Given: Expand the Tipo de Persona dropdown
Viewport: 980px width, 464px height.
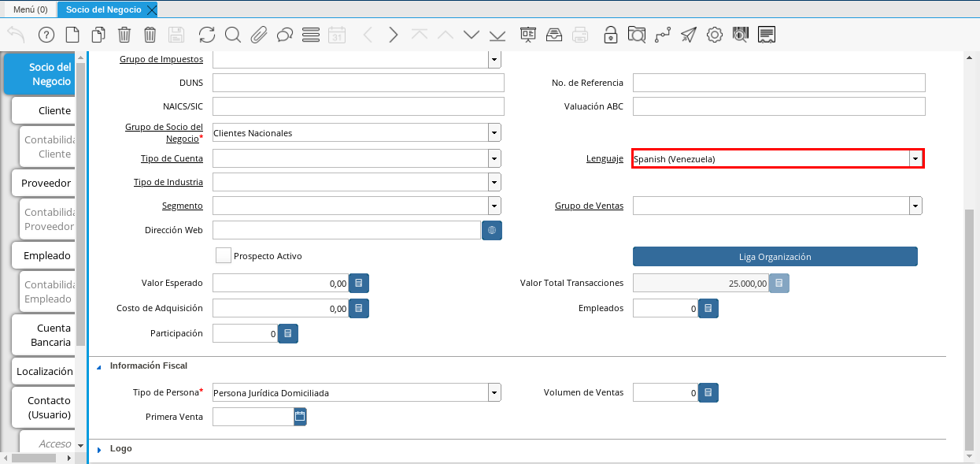Looking at the screenshot, I should coord(494,392).
